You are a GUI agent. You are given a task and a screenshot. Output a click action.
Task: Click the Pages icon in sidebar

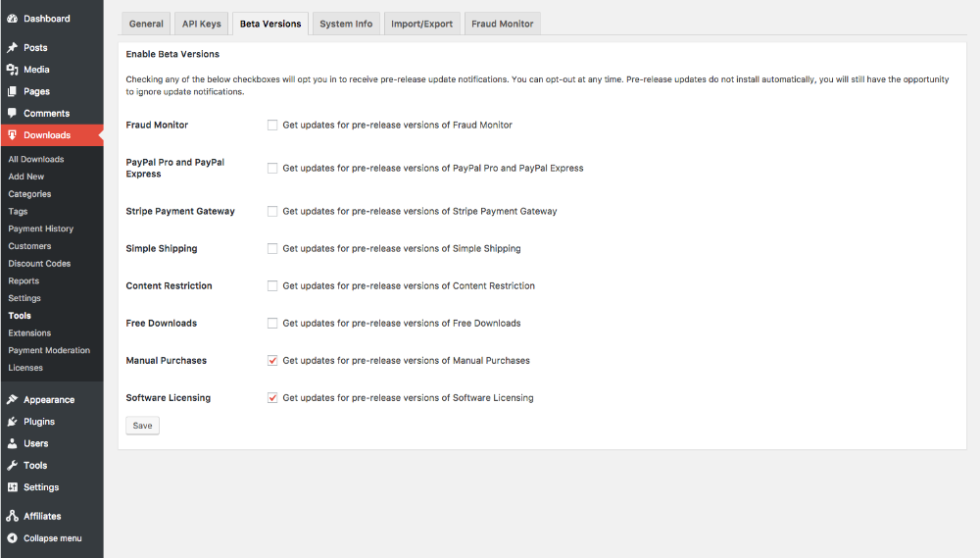click(x=12, y=91)
